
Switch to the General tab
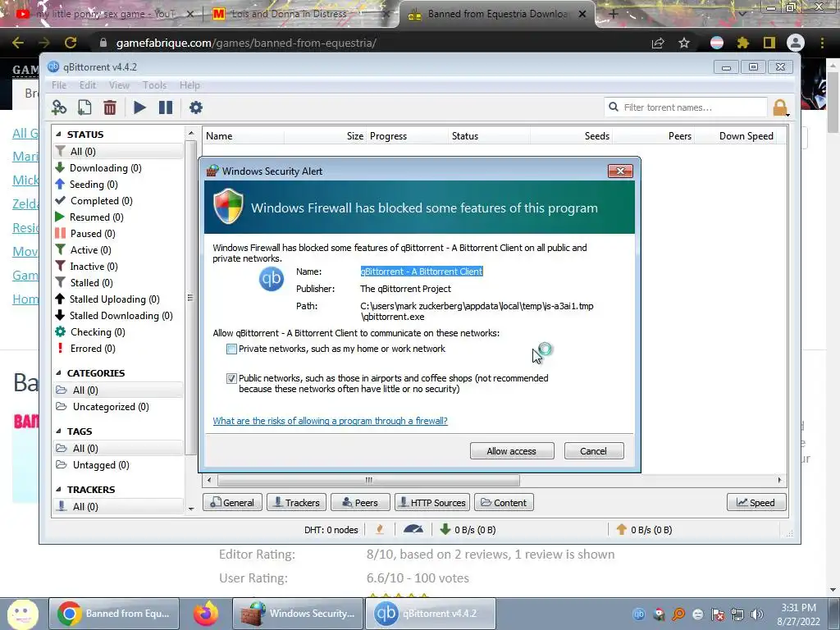pyautogui.click(x=232, y=503)
